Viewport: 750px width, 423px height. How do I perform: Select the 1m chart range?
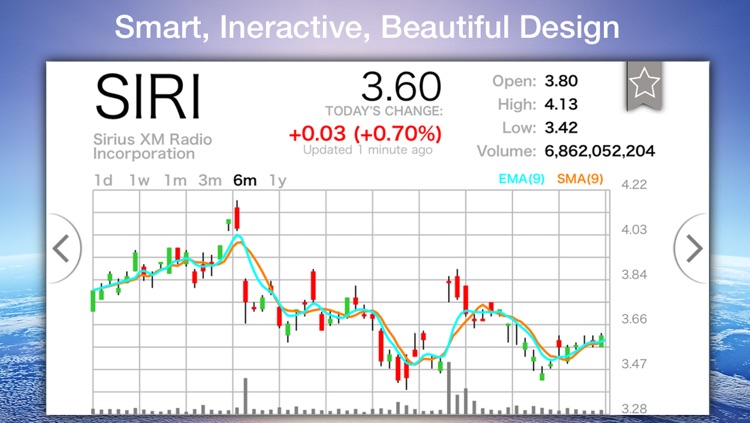point(175,180)
